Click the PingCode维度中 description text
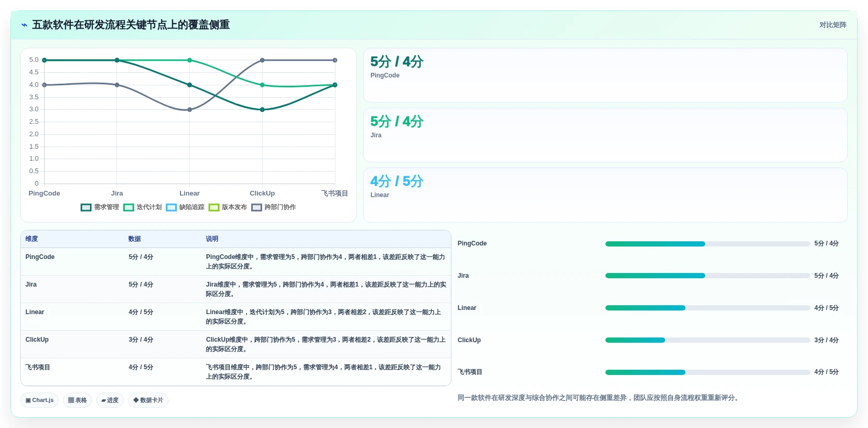868x428 pixels. 326,262
